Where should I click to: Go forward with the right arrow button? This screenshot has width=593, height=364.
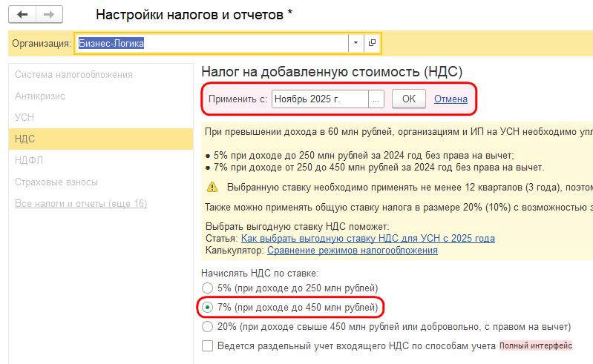click(x=49, y=15)
